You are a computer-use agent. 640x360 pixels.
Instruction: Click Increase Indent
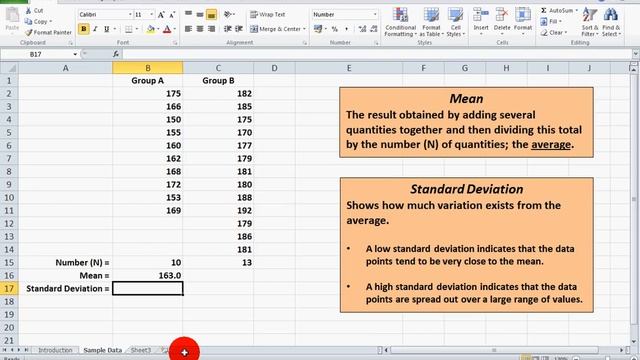[x=239, y=29]
